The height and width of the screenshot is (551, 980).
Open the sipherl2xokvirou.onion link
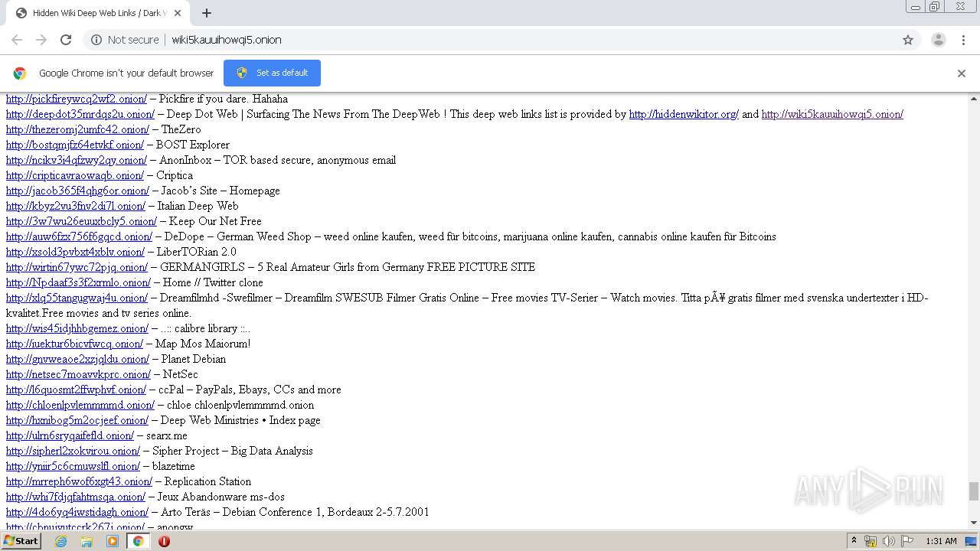73,451
